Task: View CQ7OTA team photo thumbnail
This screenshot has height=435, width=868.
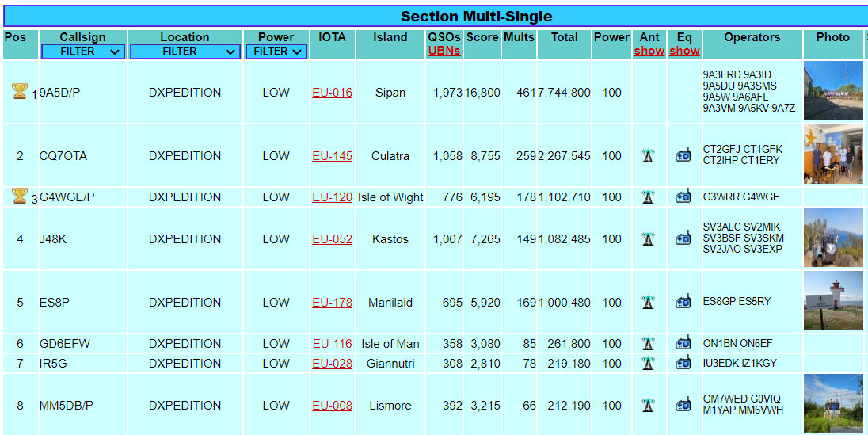Action: [x=833, y=155]
